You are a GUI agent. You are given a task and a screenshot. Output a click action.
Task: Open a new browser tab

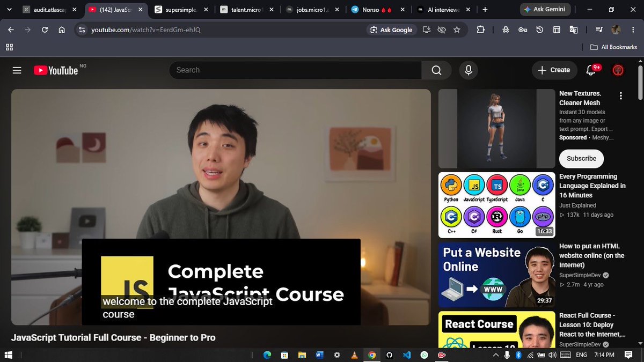(x=485, y=10)
